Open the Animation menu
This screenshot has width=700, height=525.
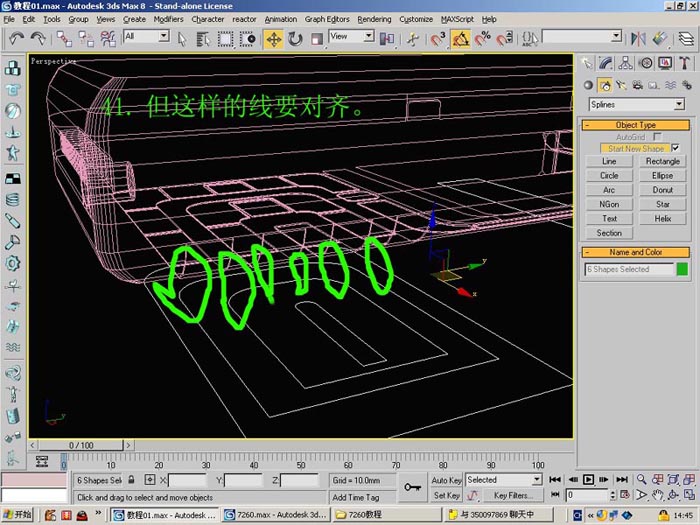pyautogui.click(x=280, y=19)
